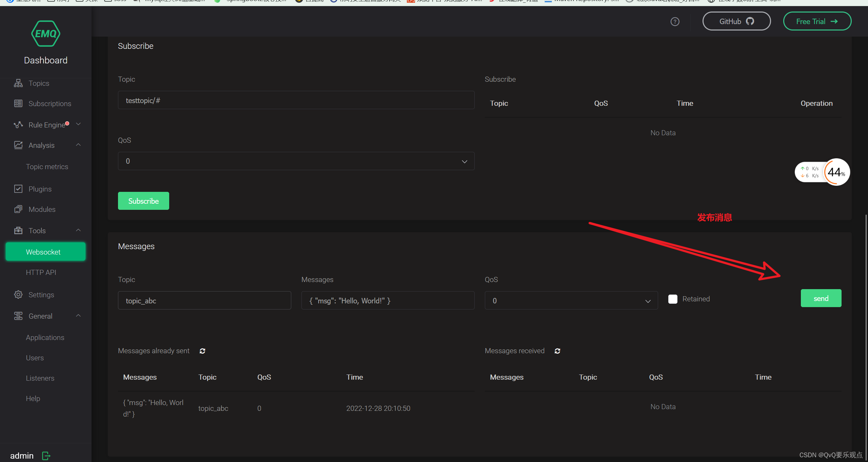Click the Messages received refresh icon
Image resolution: width=868 pixels, height=462 pixels.
[x=557, y=350]
